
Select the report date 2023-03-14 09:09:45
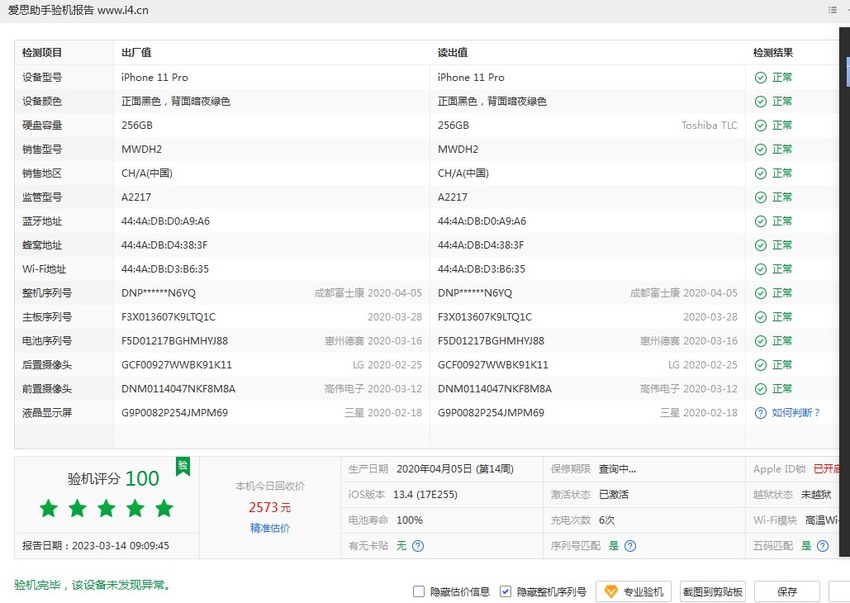pyautogui.click(x=120, y=546)
